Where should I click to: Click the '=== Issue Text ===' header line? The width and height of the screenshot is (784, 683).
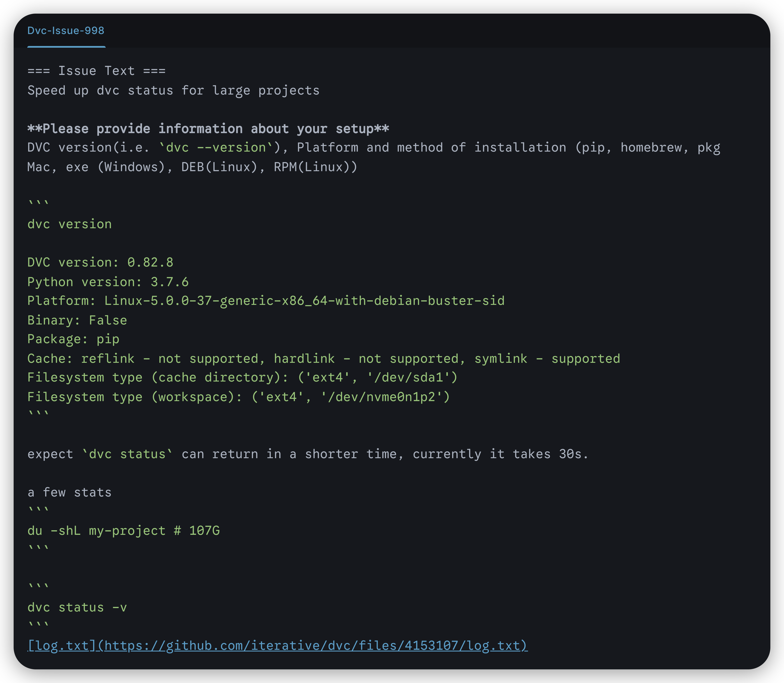97,71
